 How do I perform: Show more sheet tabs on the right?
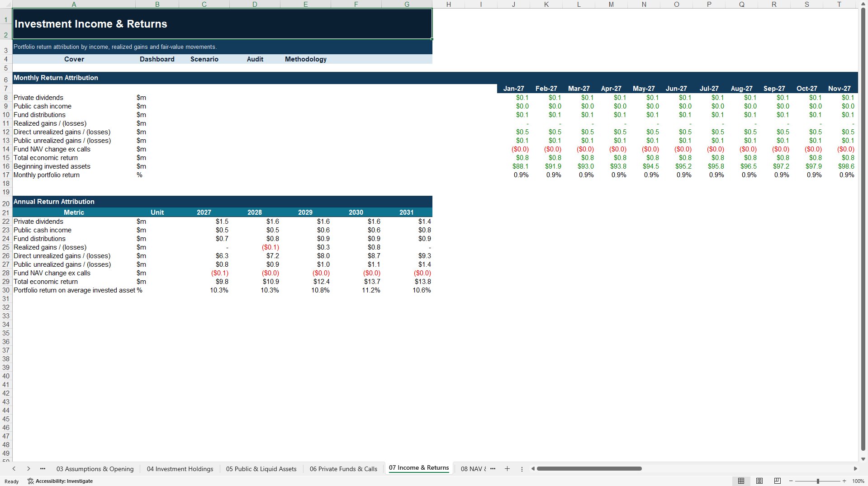coord(493,469)
